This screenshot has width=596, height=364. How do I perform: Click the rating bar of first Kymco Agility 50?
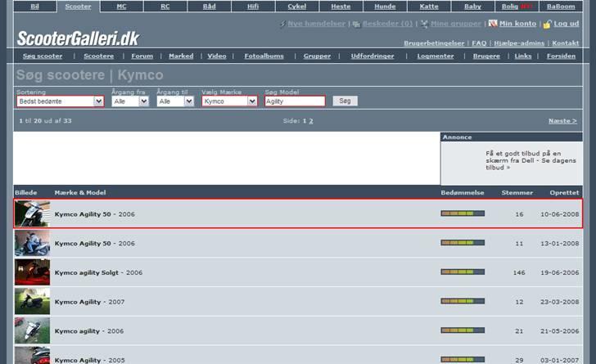[x=463, y=213]
